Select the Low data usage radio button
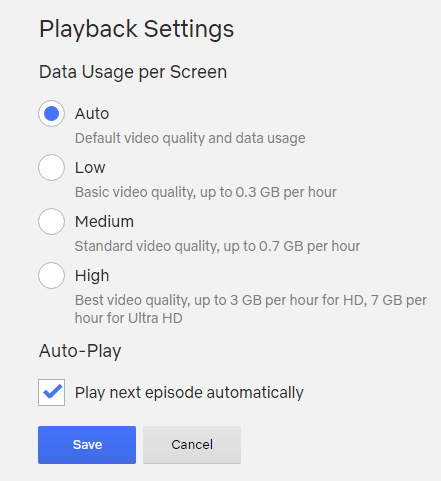Image resolution: width=441 pixels, height=481 pixels. [51, 167]
